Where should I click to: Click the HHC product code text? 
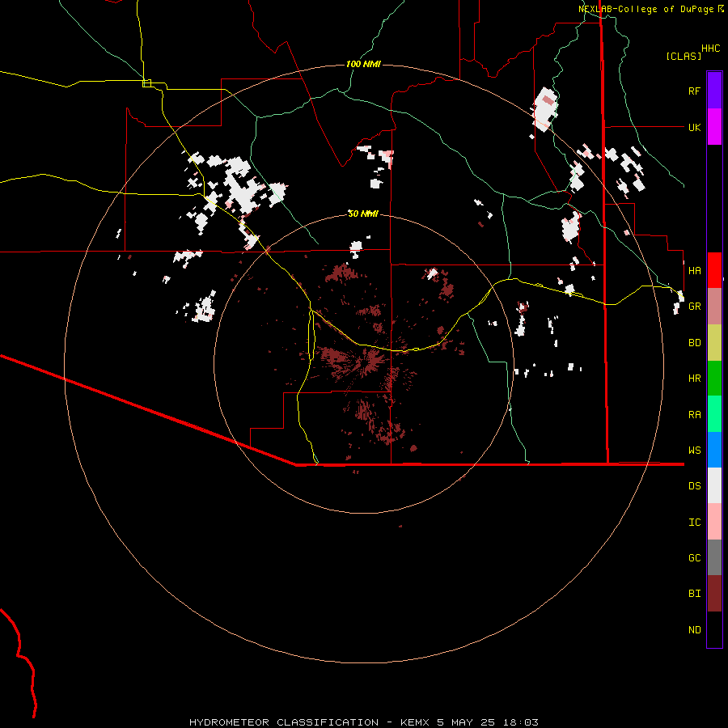point(711,49)
